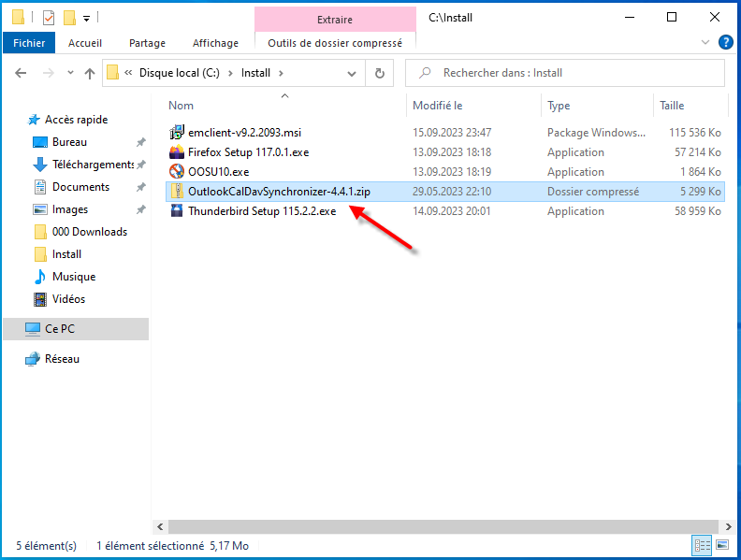The width and height of the screenshot is (741, 560).
Task: Open Images in navigation pane
Action: [70, 209]
